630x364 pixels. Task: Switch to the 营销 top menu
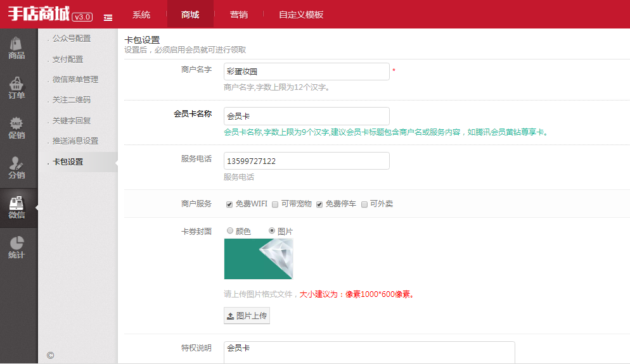click(239, 15)
